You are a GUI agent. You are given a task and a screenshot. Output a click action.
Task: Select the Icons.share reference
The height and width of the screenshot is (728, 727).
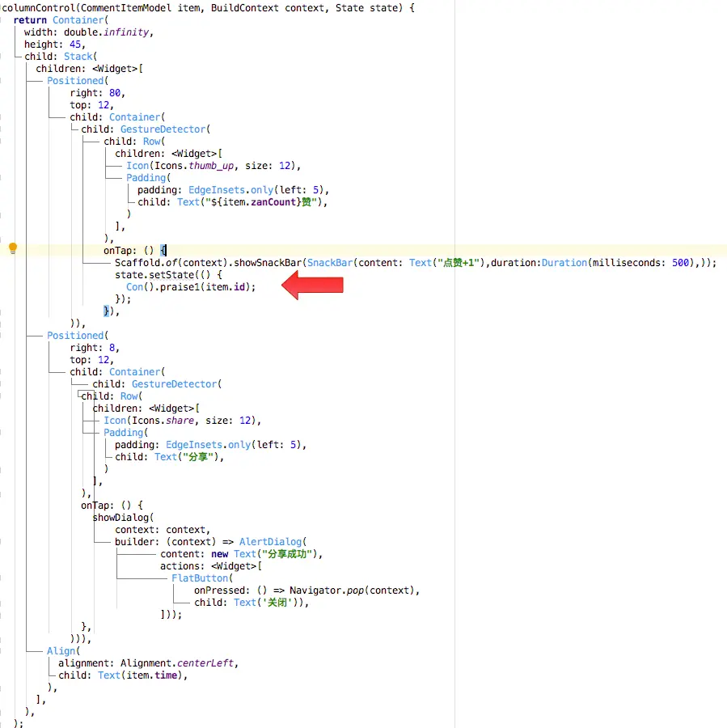163,420
